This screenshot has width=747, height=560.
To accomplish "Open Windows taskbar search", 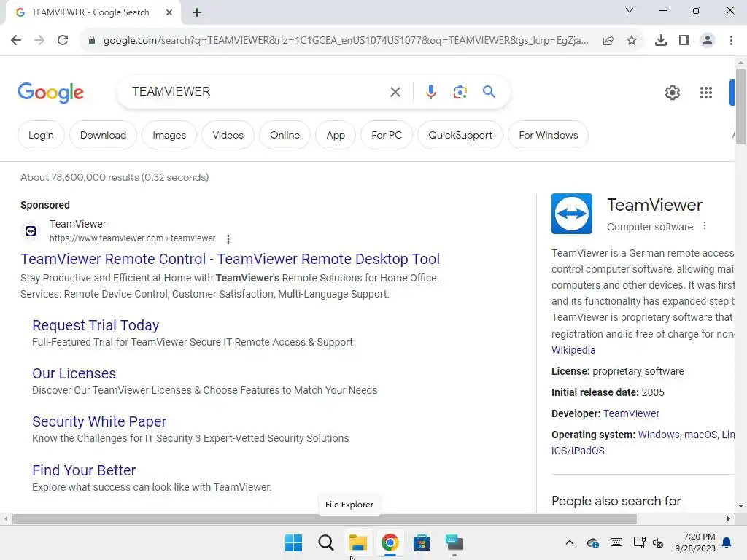I will [x=326, y=542].
